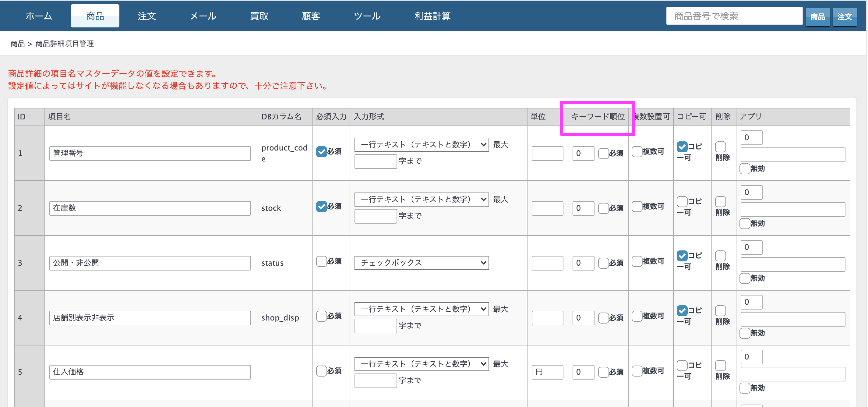Open the 入力形式 dropdown for 店舗別表示非表示

[x=422, y=309]
